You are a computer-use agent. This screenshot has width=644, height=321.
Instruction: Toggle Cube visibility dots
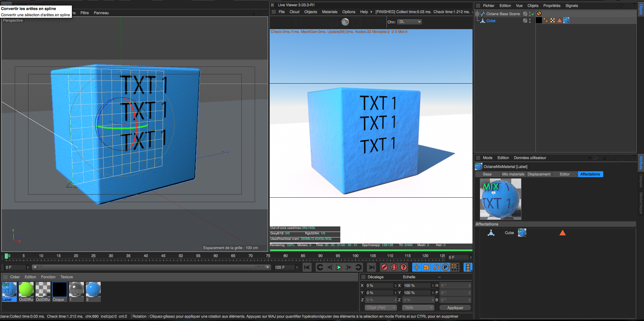530,21
